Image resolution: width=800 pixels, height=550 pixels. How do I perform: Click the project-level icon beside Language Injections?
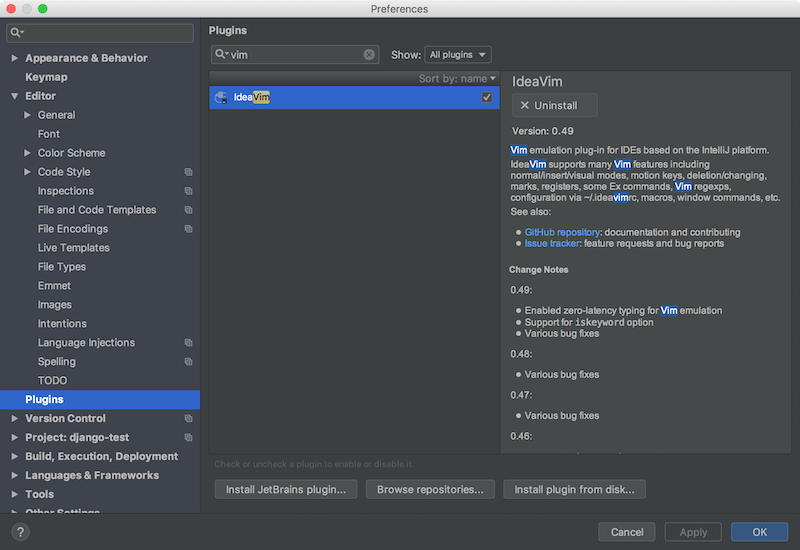point(188,342)
